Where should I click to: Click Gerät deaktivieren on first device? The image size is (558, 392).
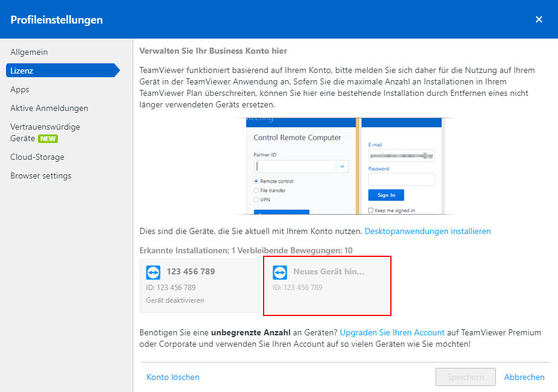(175, 300)
